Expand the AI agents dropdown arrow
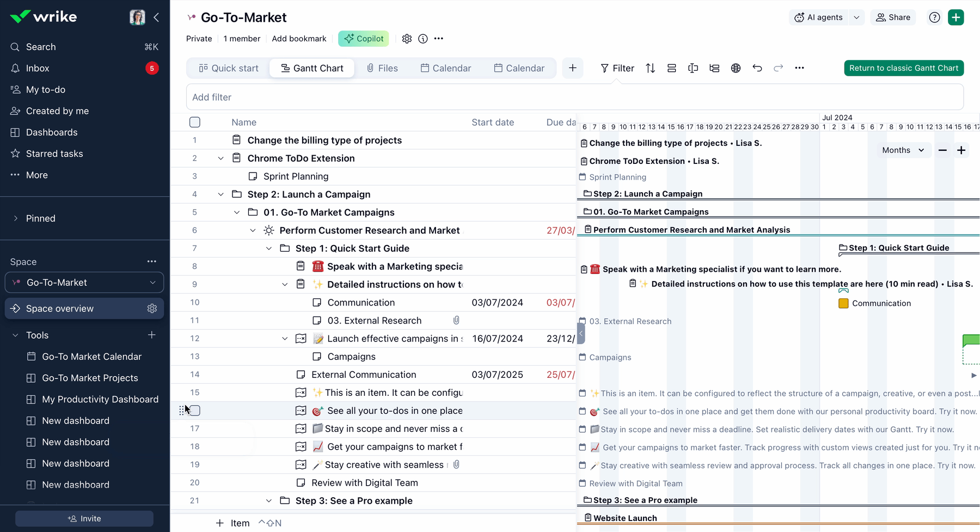 [857, 17]
